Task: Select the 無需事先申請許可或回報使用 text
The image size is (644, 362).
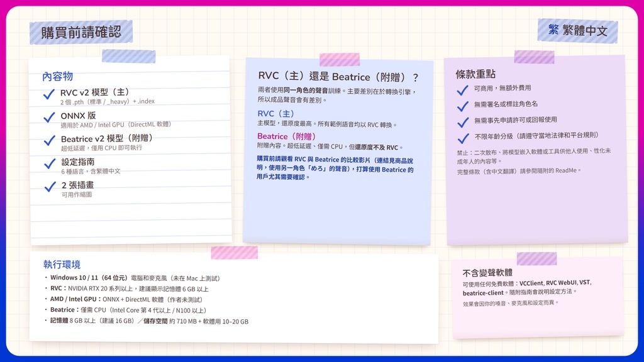Action: [516, 120]
